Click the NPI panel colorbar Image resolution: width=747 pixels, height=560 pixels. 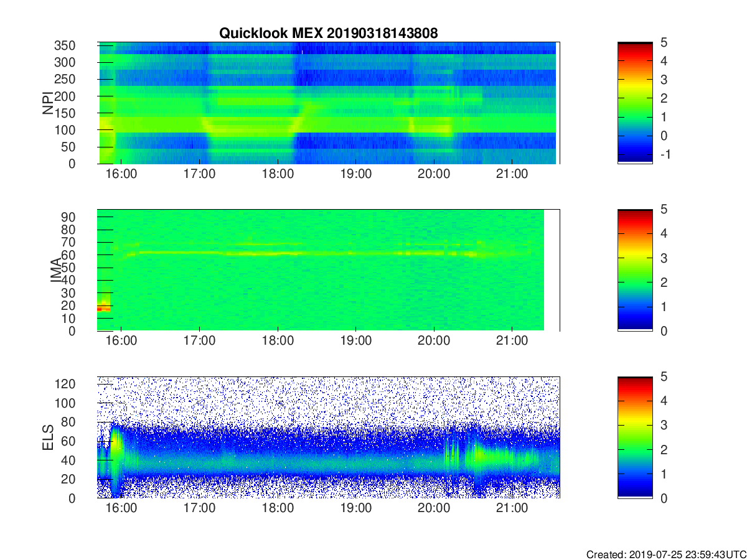click(x=635, y=103)
